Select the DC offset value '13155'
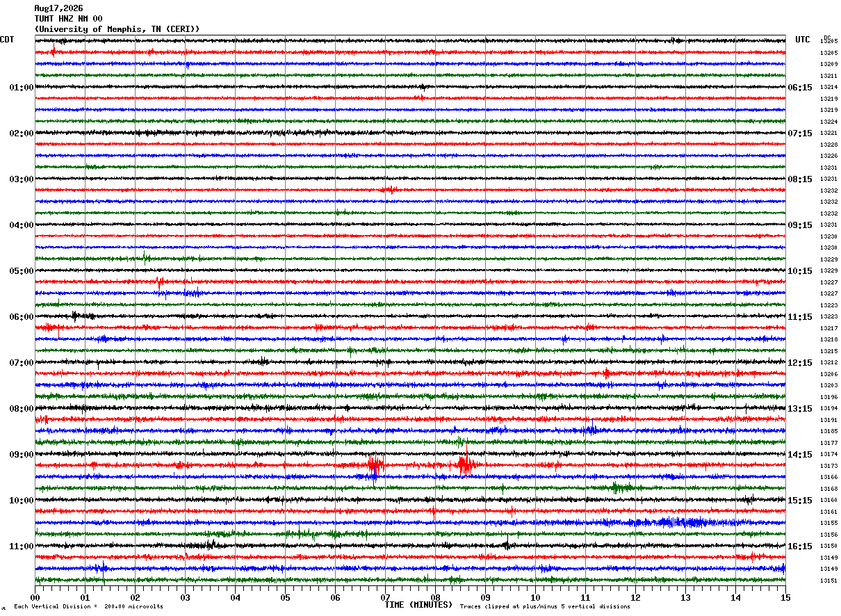The width and height of the screenshot is (841, 616). (x=828, y=524)
